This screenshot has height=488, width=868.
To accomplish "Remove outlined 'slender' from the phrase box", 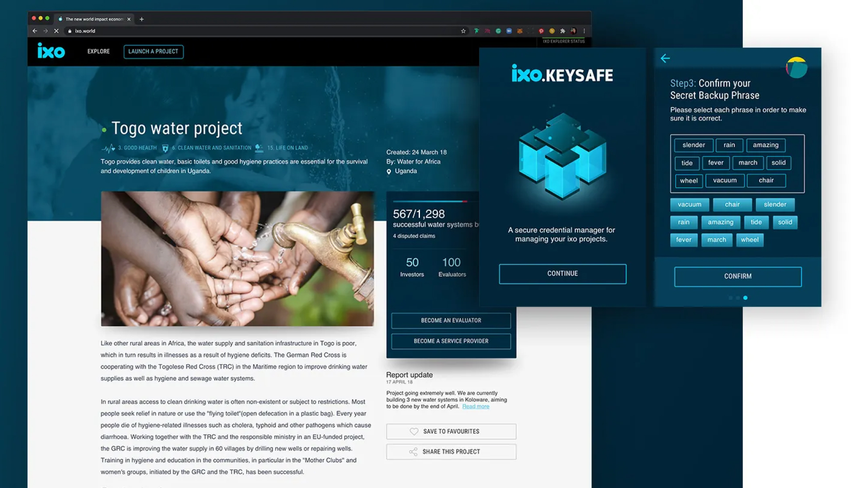I will tap(693, 145).
